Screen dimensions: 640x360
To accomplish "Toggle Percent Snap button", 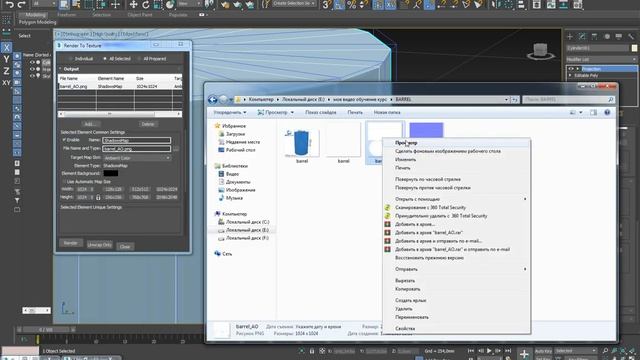I will pos(351,4).
